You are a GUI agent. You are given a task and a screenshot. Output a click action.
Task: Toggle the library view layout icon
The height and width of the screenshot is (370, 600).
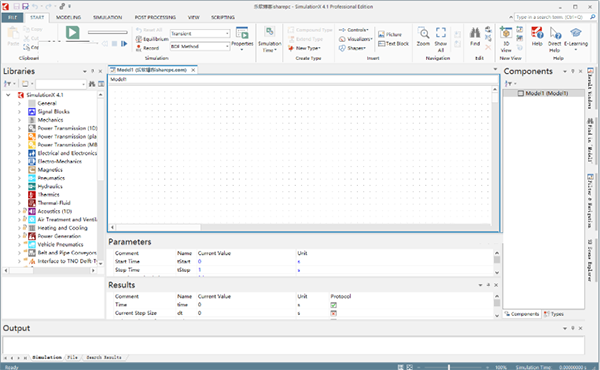[x=101, y=83]
